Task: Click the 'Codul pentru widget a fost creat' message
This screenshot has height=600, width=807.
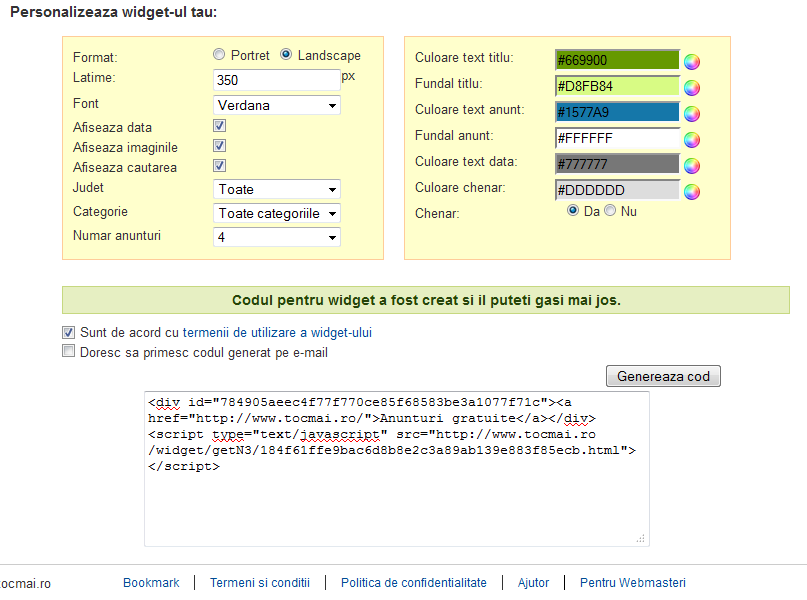Action: point(426,300)
